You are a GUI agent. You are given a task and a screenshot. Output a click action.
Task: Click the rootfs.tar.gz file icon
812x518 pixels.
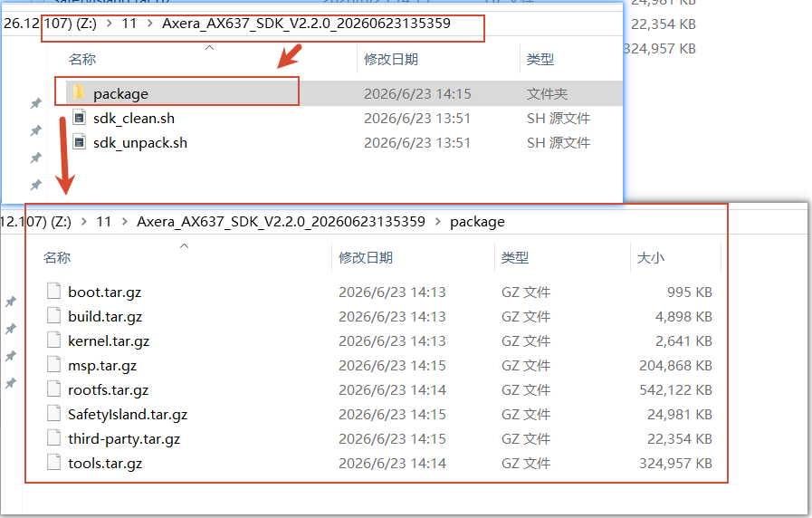(53, 388)
